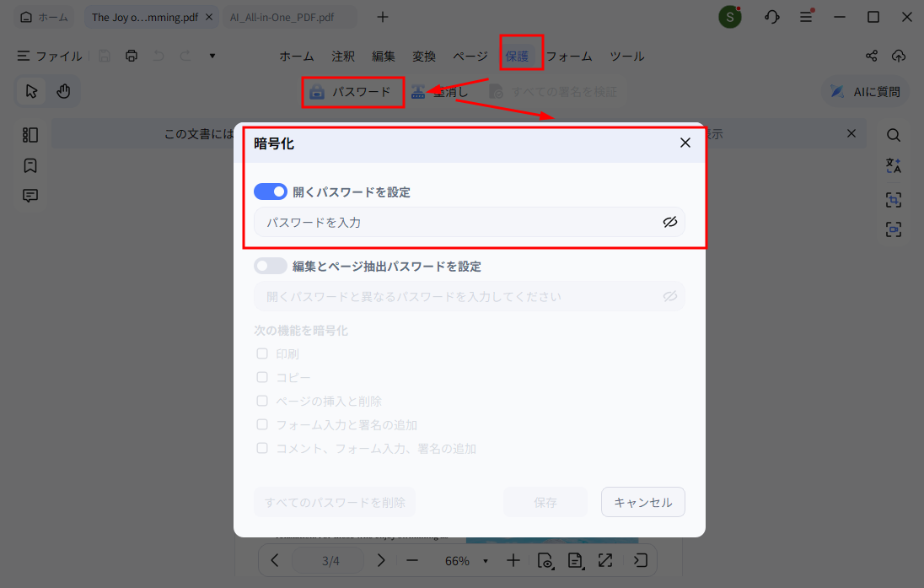This screenshot has width=924, height=588.
Task: Check the コピー encryption checkbox
Action: click(x=262, y=377)
